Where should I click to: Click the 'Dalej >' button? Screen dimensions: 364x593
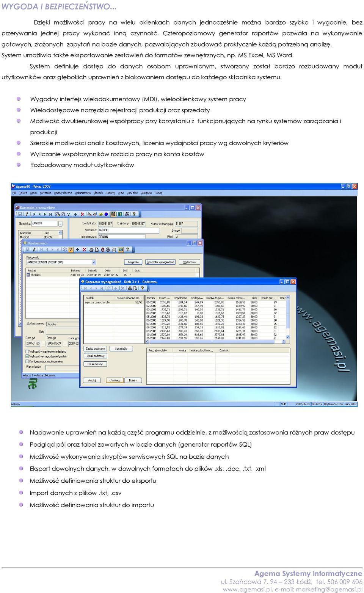pyautogui.click(x=133, y=380)
